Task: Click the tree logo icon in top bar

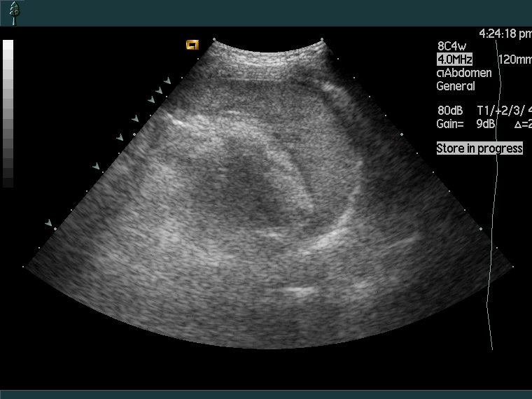Action: (x=13, y=13)
